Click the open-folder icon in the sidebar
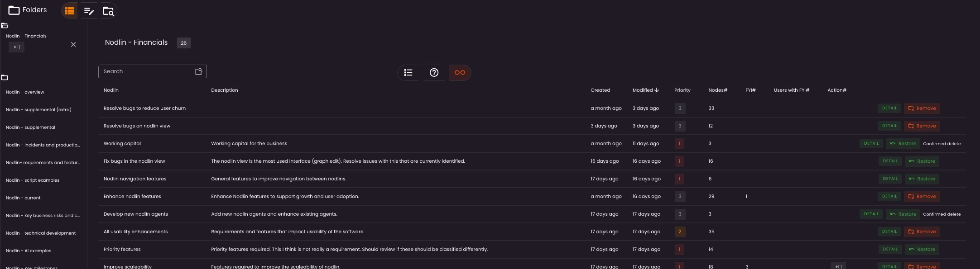This screenshot has height=269, width=980. coord(5,26)
